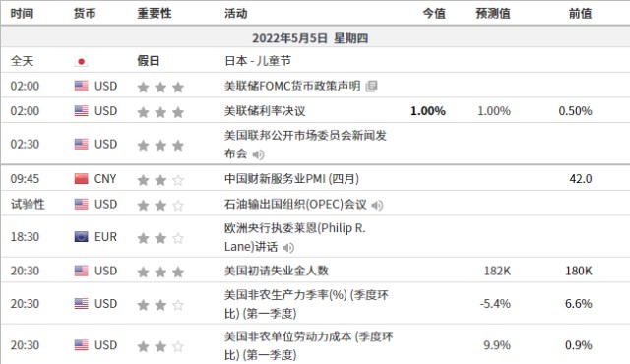Click the US flag in the OPEC meeting row
The height and width of the screenshot is (364, 630).
click(81, 205)
